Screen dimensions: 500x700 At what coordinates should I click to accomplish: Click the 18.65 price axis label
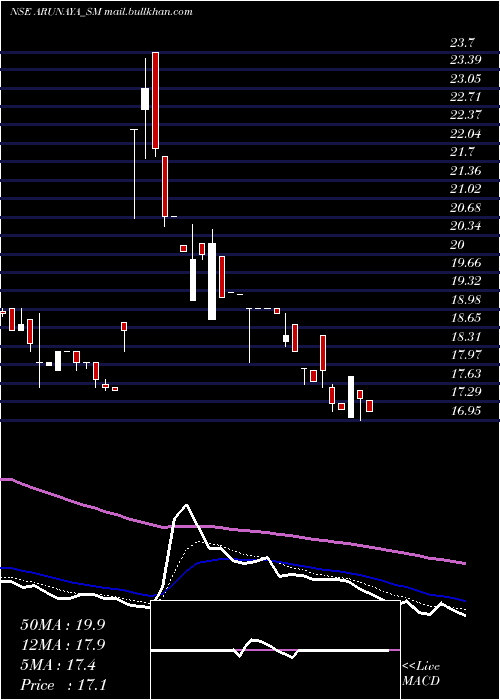tap(466, 318)
